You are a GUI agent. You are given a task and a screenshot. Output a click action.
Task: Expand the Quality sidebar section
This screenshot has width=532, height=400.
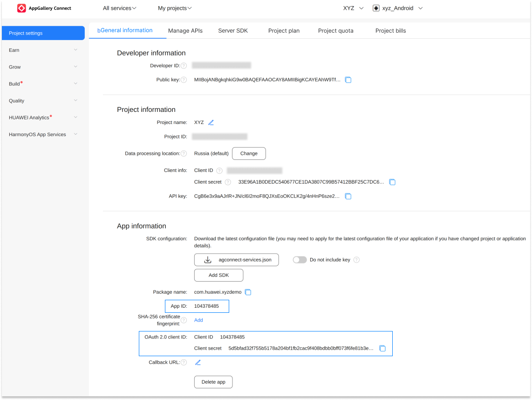[43, 101]
